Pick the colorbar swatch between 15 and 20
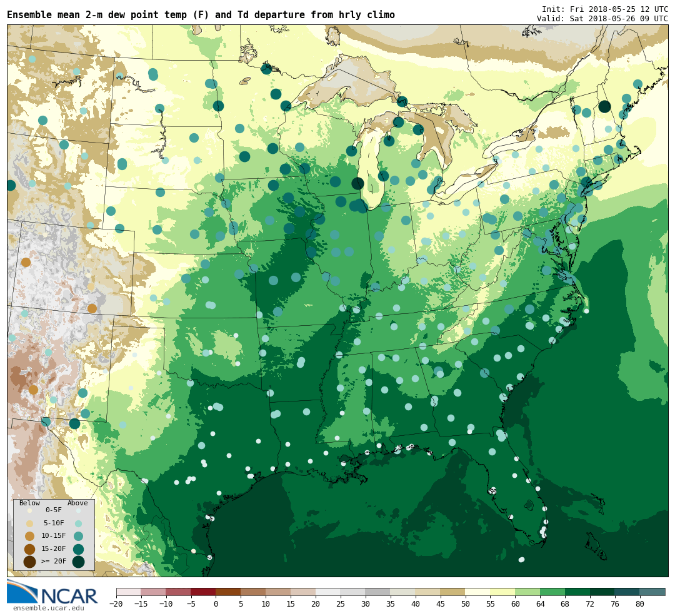 [304, 592]
